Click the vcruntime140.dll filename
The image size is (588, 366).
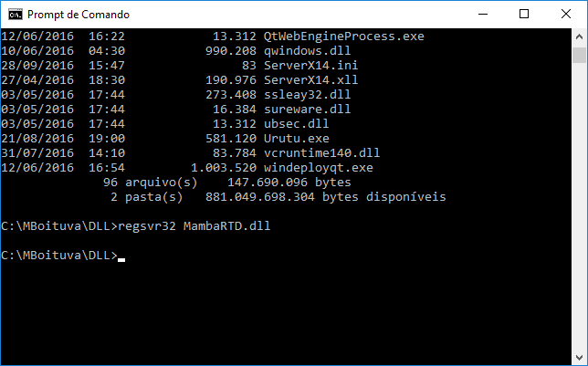[x=321, y=153]
